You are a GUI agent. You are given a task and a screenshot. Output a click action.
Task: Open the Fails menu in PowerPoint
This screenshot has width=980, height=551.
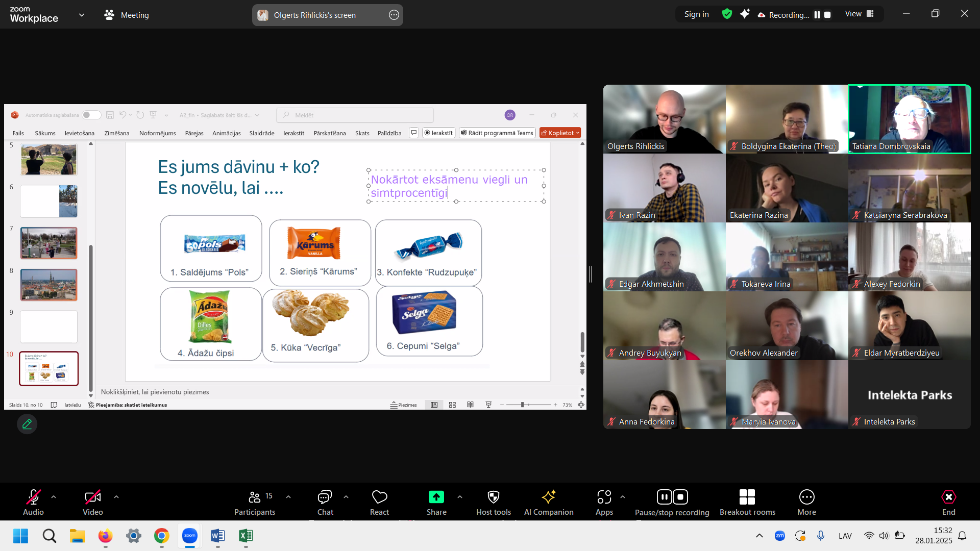18,133
